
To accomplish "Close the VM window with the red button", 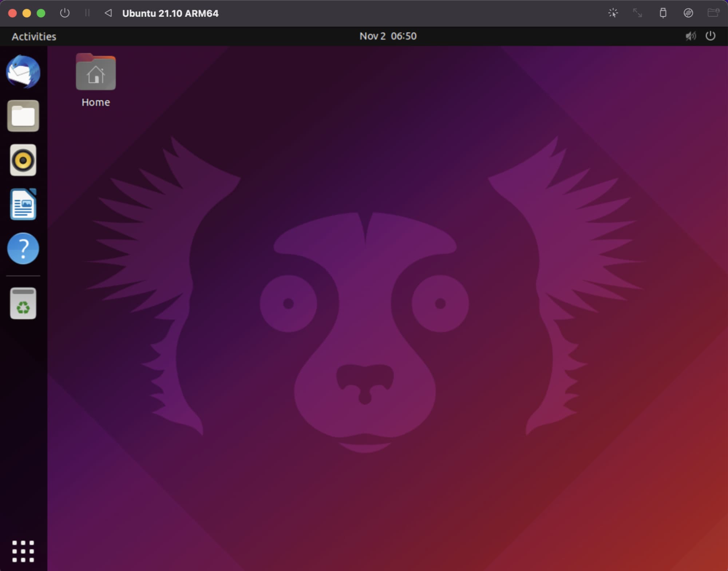I will [x=12, y=13].
